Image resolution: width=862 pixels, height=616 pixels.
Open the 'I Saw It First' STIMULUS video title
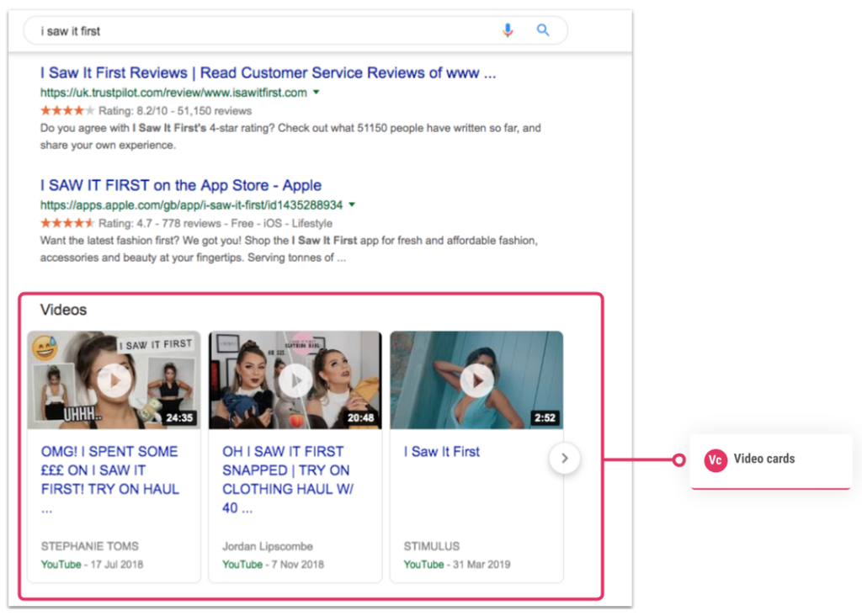click(x=441, y=452)
